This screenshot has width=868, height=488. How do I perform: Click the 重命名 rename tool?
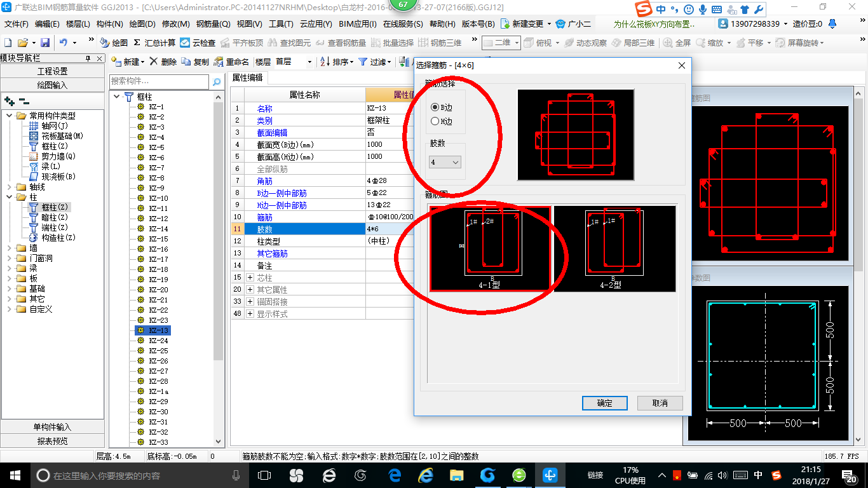click(x=231, y=62)
